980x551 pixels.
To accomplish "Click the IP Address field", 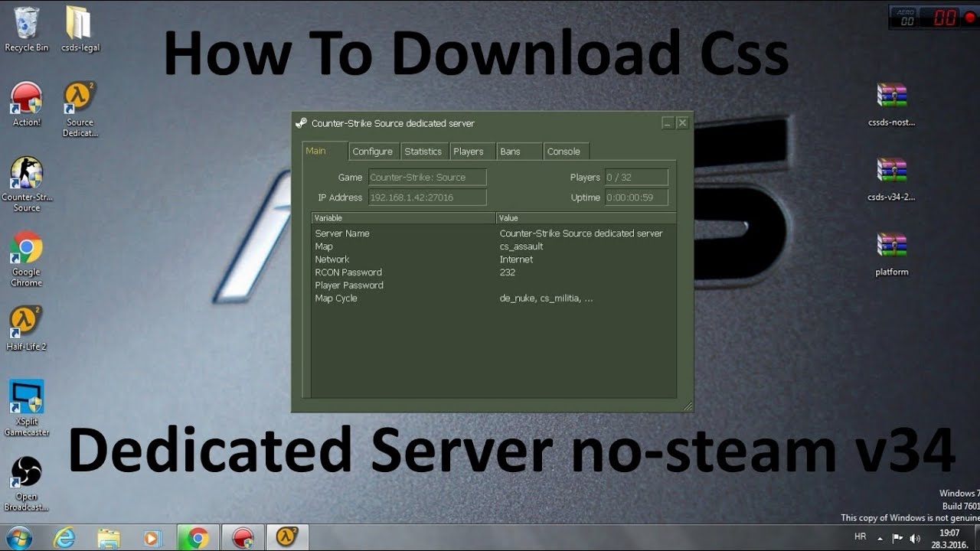I will tap(427, 197).
